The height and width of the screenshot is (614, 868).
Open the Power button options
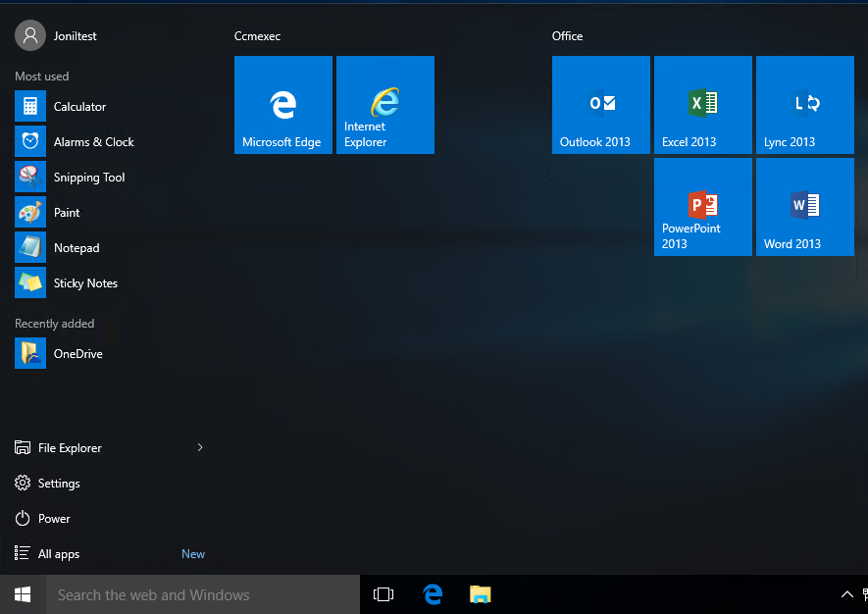click(x=54, y=518)
